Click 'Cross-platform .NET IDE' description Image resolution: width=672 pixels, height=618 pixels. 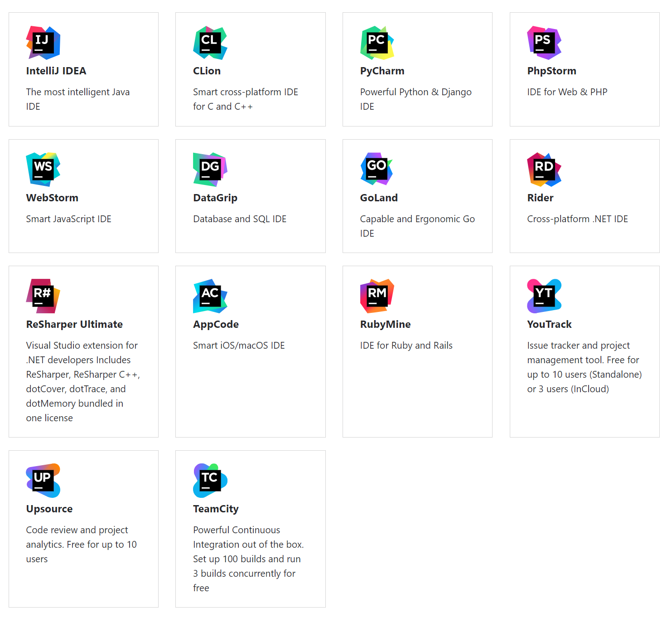click(577, 219)
